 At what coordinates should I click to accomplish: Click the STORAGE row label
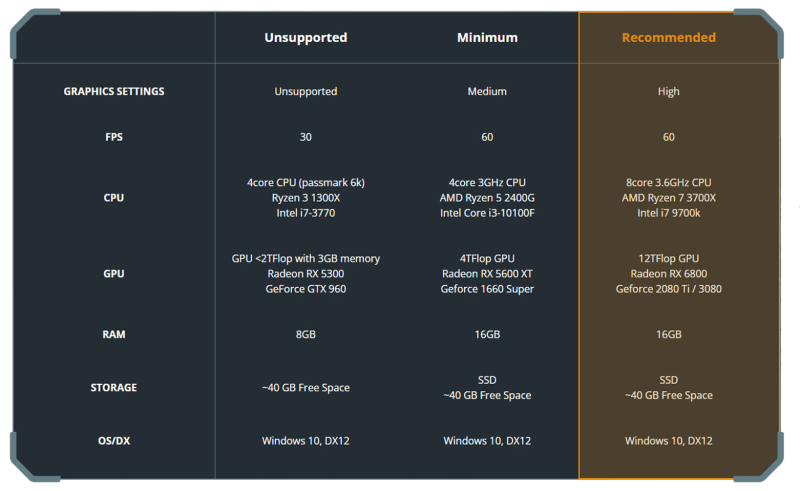point(114,387)
